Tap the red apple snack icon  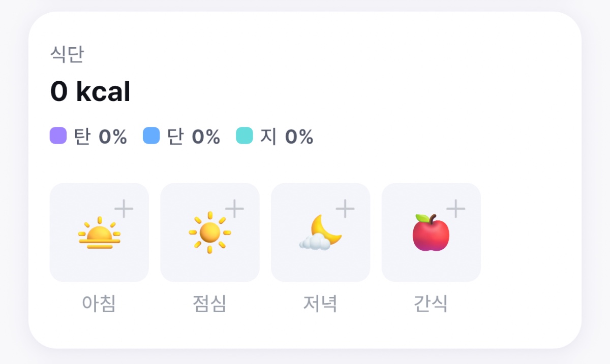pyautogui.click(x=431, y=233)
